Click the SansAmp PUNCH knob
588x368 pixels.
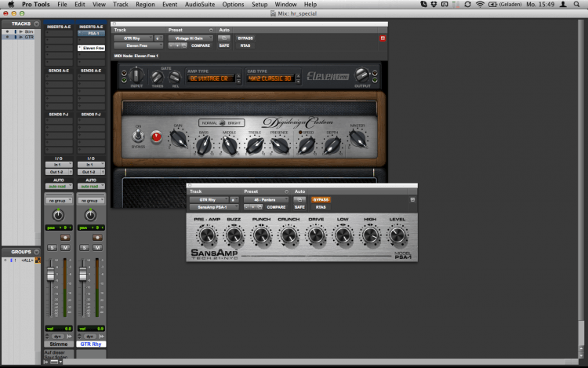pos(261,235)
